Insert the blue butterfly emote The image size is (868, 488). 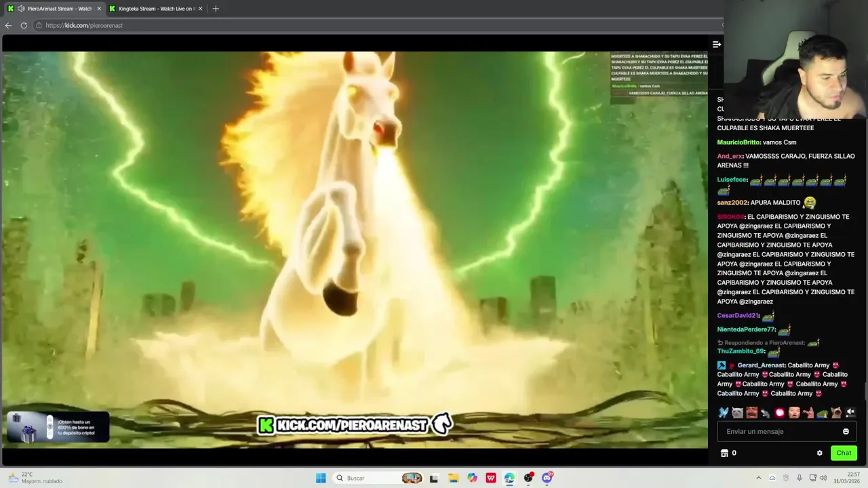[724, 412]
